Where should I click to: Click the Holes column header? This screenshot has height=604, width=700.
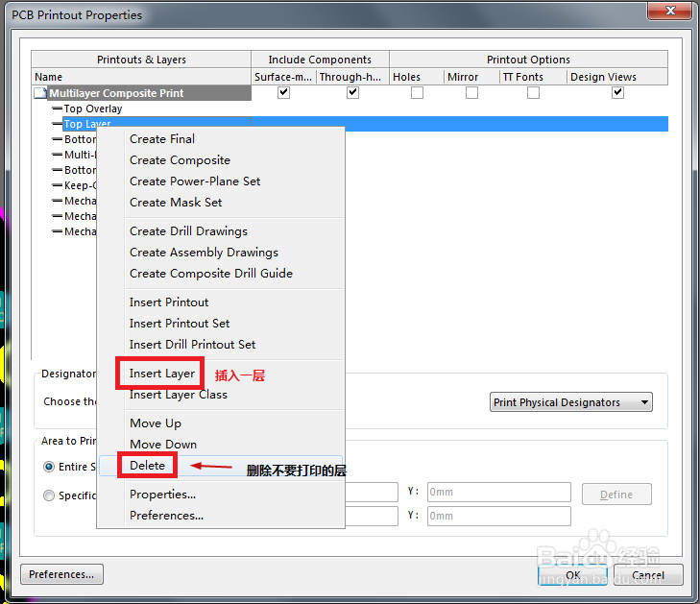pyautogui.click(x=417, y=77)
